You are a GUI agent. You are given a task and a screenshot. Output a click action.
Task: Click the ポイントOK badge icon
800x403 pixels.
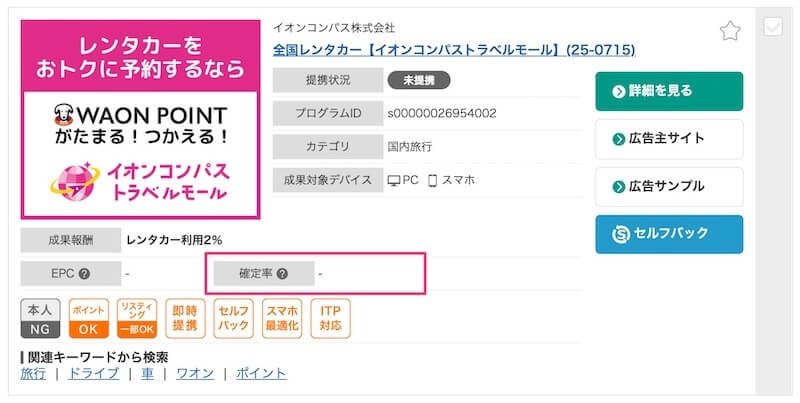coord(88,317)
